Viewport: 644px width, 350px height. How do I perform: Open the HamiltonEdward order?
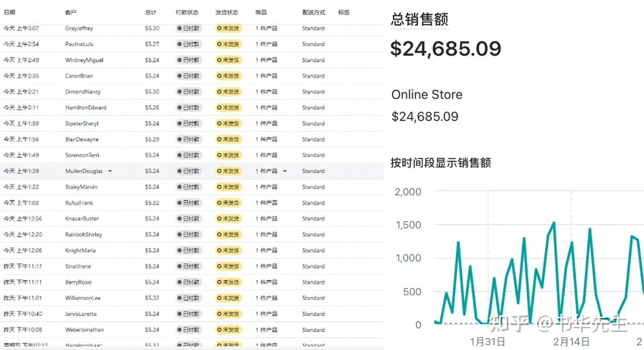click(192, 108)
